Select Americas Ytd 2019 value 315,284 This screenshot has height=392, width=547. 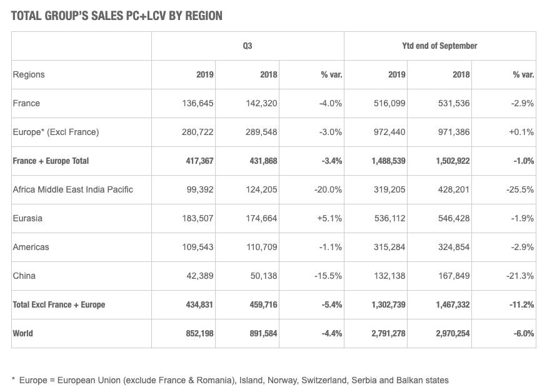click(x=389, y=247)
